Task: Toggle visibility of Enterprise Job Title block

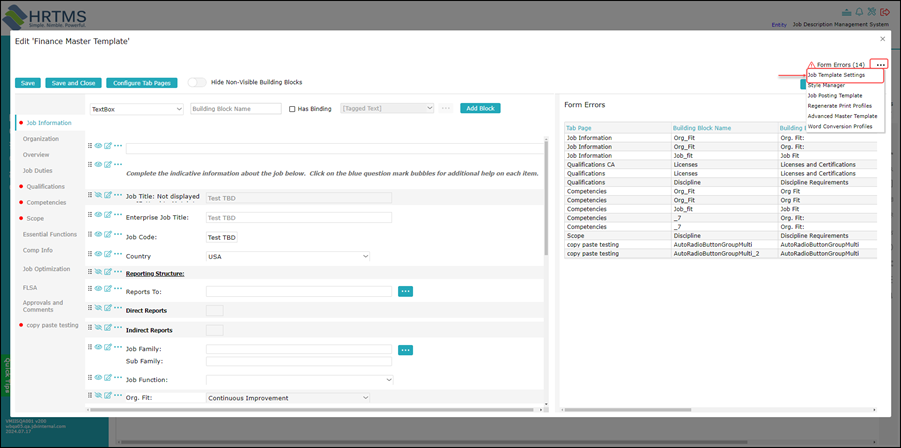Action: point(98,214)
